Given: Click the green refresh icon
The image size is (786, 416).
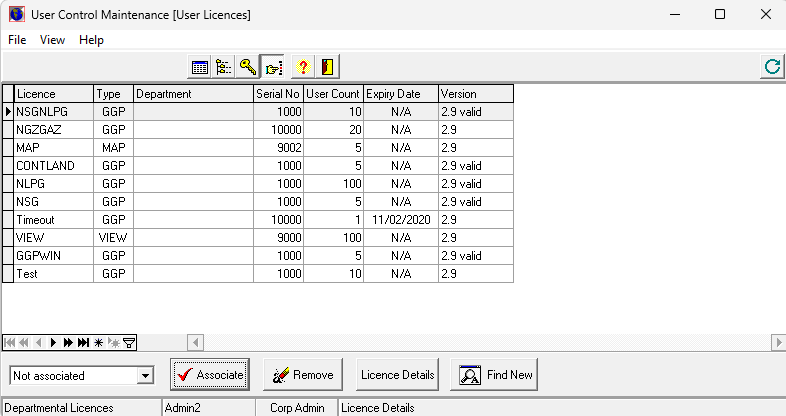Looking at the screenshot, I should coord(772,66).
